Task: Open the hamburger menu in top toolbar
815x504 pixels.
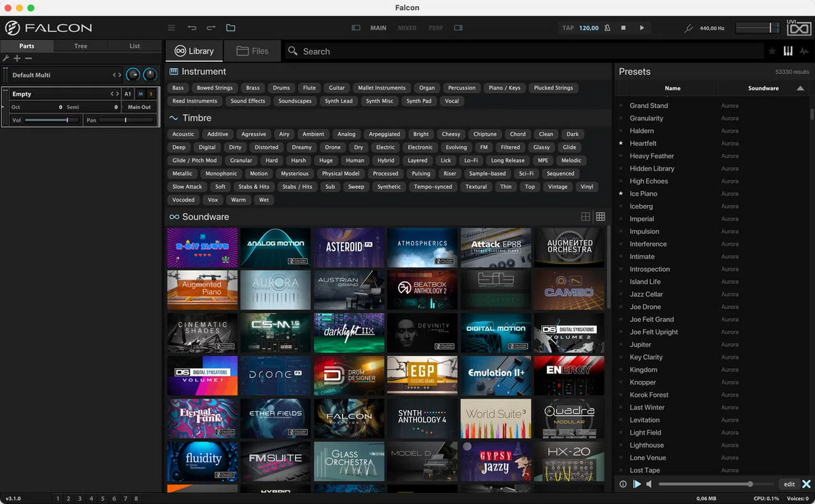Action: point(171,28)
